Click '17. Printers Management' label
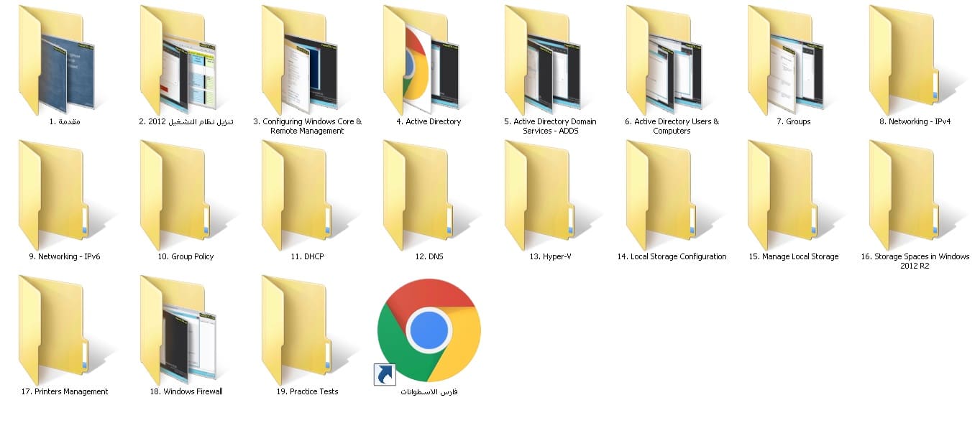980x423 pixels. [x=65, y=392]
